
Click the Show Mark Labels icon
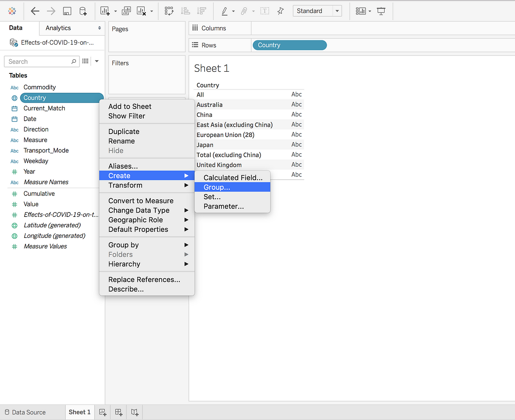coord(264,11)
